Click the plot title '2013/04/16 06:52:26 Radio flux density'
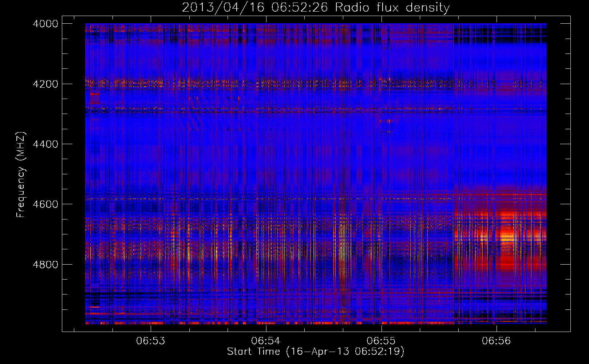Screen dimensions: 589x364 click(316, 7)
